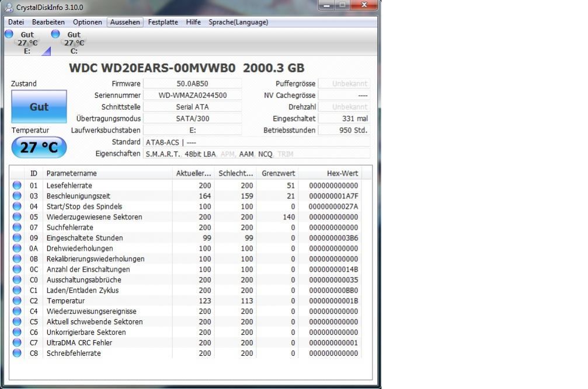Select the Lesefehlerrate parameter name
Viewport: 588px width, 389px height.
[x=69, y=185]
